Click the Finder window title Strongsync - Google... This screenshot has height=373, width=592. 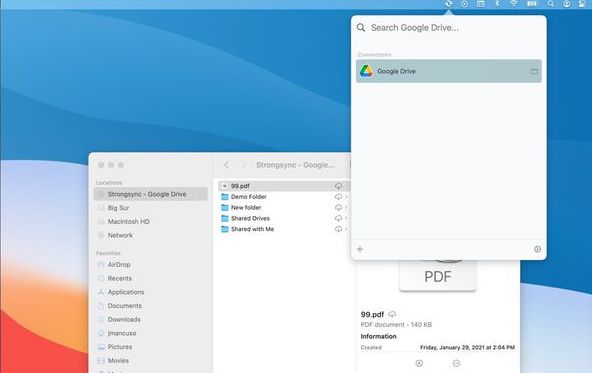(x=295, y=165)
